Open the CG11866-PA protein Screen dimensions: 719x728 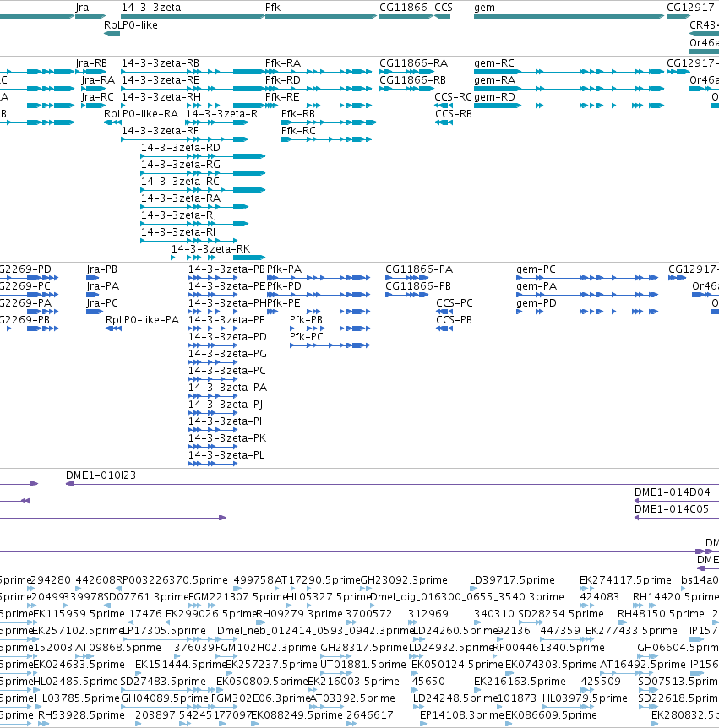[x=419, y=269]
